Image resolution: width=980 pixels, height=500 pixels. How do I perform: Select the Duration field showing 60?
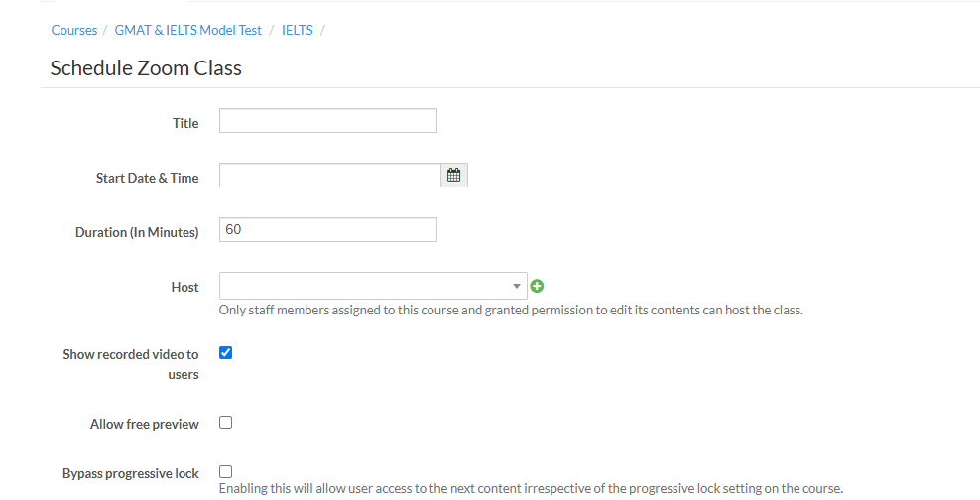click(x=327, y=230)
